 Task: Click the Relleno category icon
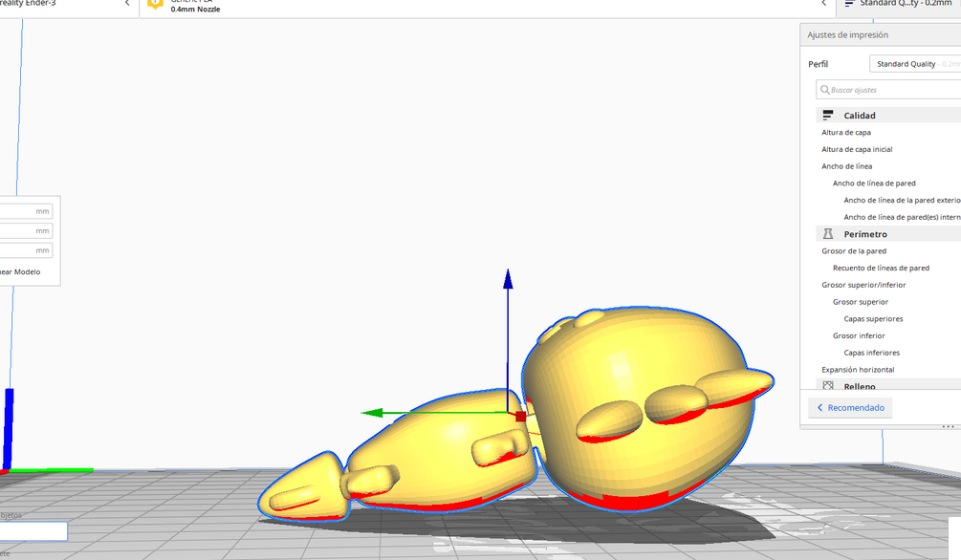tap(828, 386)
